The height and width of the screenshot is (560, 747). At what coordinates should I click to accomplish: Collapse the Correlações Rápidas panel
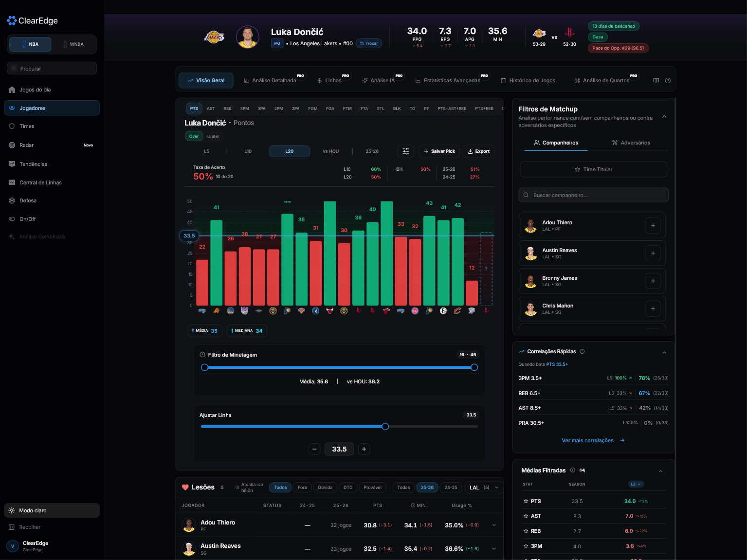click(664, 352)
